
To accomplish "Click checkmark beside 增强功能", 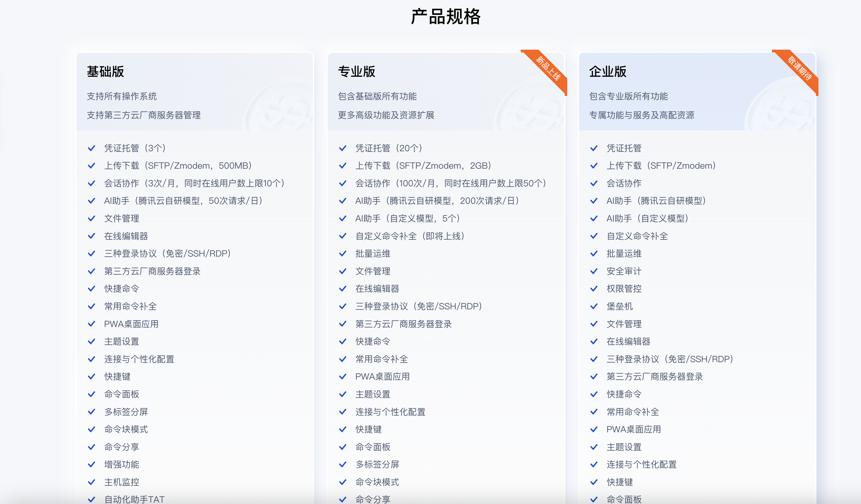I will pyautogui.click(x=91, y=464).
